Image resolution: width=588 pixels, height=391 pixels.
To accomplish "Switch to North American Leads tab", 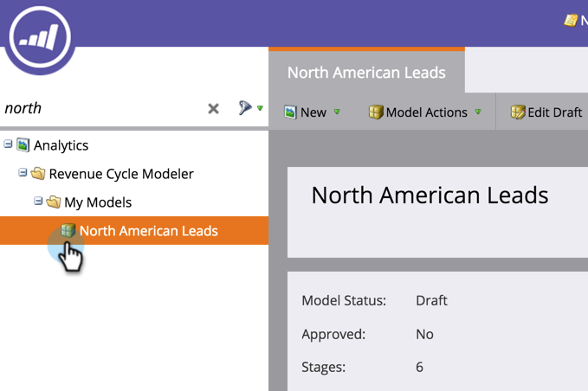I will tap(366, 73).
